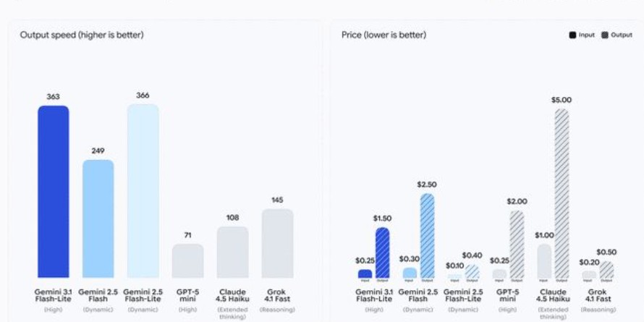Click the "Price (lower is better)" title
The width and height of the screenshot is (644, 322).
[384, 35]
